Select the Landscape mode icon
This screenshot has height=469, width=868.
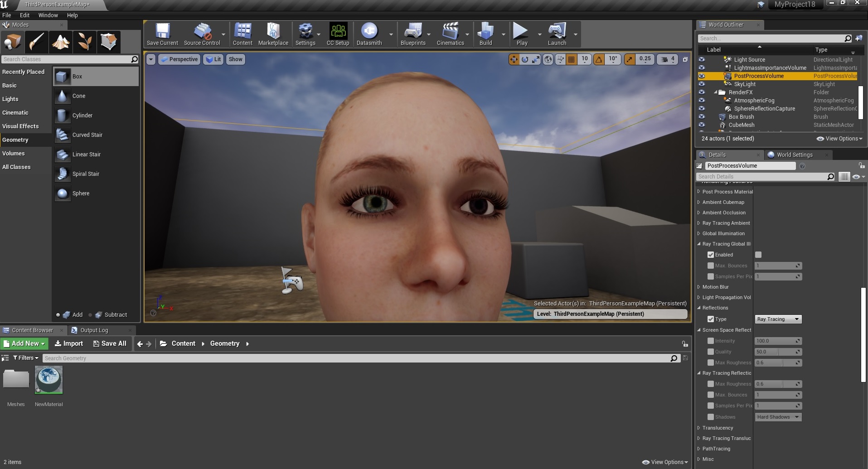[x=61, y=42]
